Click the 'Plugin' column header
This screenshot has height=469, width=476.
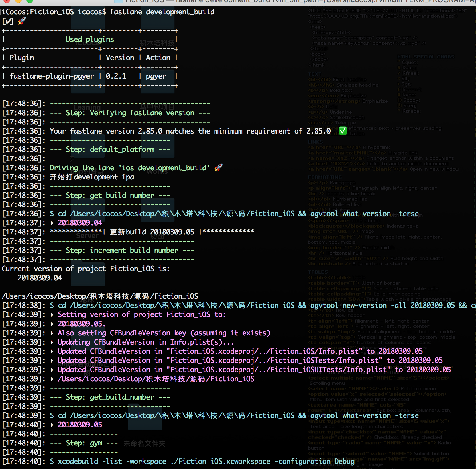(x=22, y=58)
